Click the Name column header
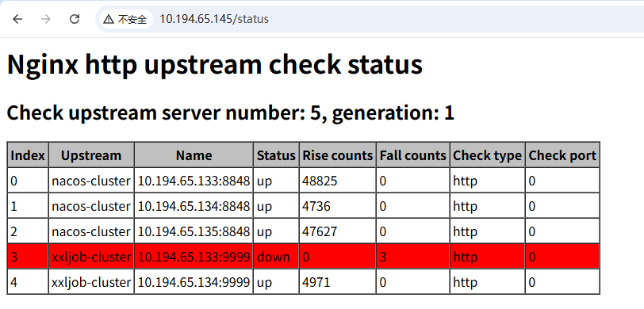644x309 pixels. 194,155
